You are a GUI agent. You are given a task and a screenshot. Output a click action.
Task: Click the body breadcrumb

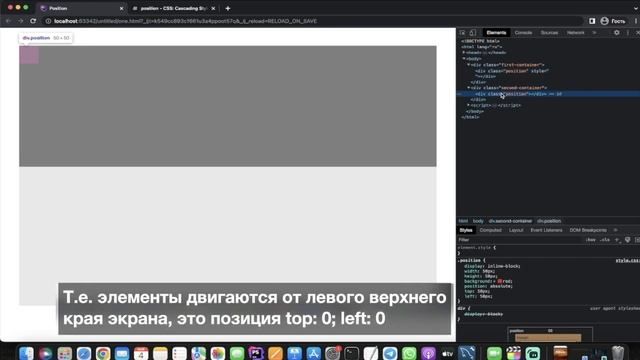[478, 221]
